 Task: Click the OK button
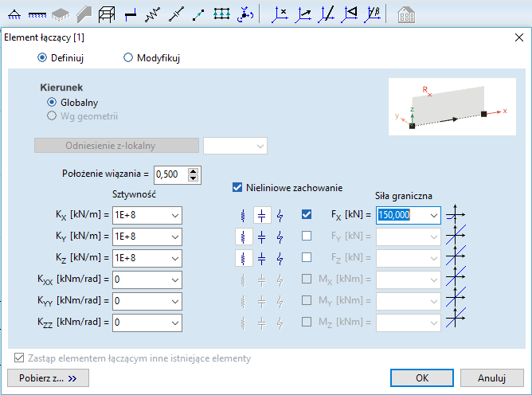(423, 377)
